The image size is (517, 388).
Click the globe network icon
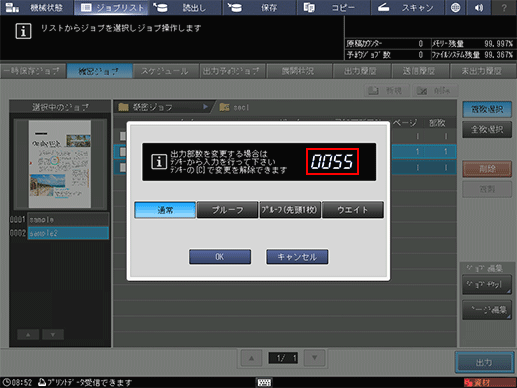click(455, 7)
